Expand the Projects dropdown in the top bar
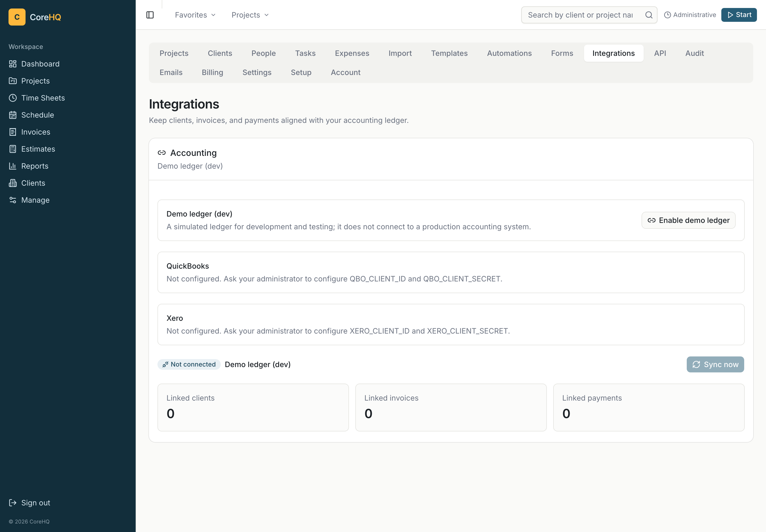 pyautogui.click(x=250, y=15)
